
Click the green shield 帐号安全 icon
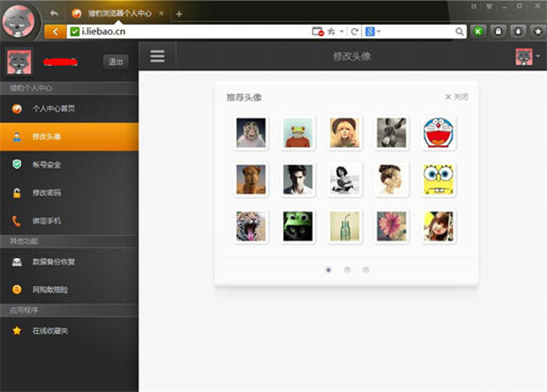(16, 164)
